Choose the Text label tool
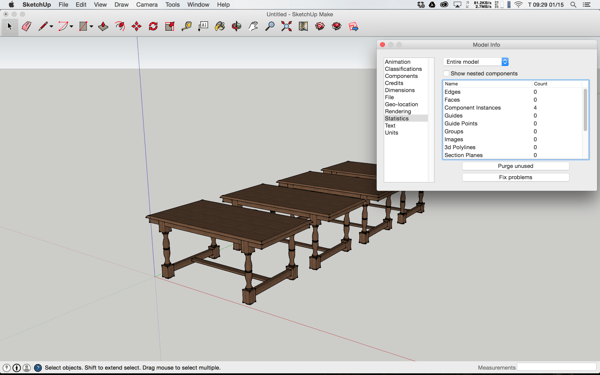The width and height of the screenshot is (600, 375). click(203, 26)
